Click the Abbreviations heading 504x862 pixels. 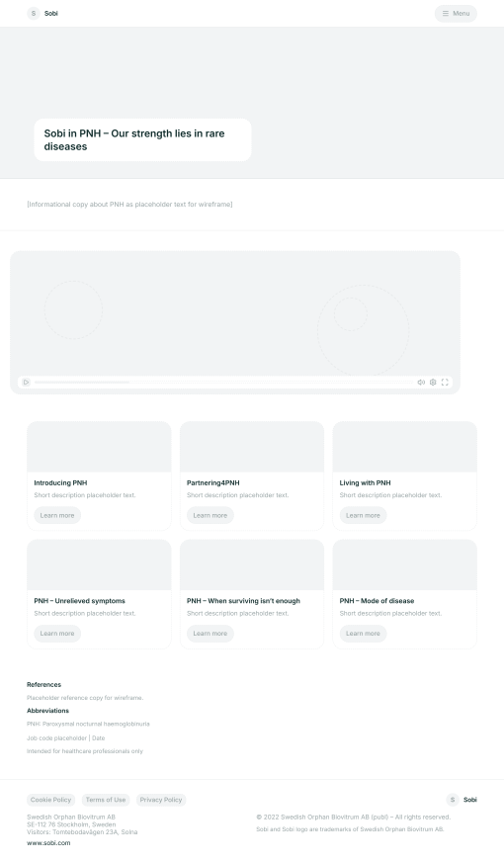click(x=47, y=711)
